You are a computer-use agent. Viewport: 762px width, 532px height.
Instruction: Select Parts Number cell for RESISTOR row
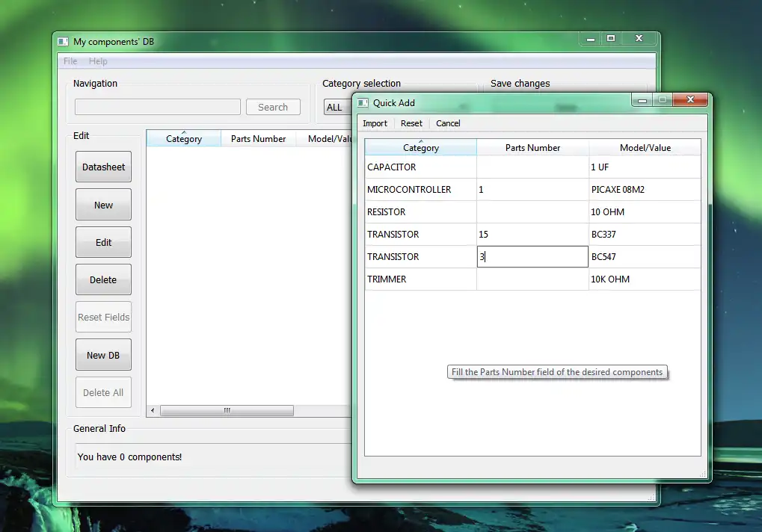[x=532, y=212]
